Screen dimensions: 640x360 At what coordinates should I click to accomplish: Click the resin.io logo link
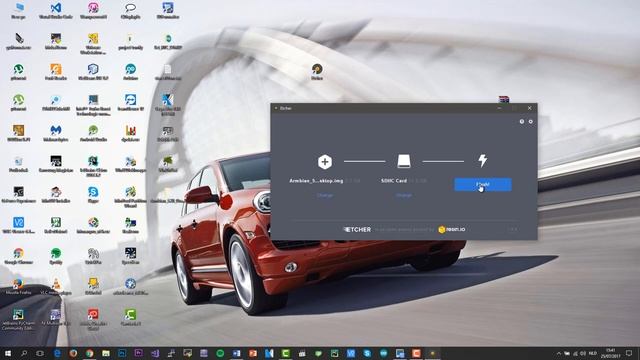click(x=451, y=229)
